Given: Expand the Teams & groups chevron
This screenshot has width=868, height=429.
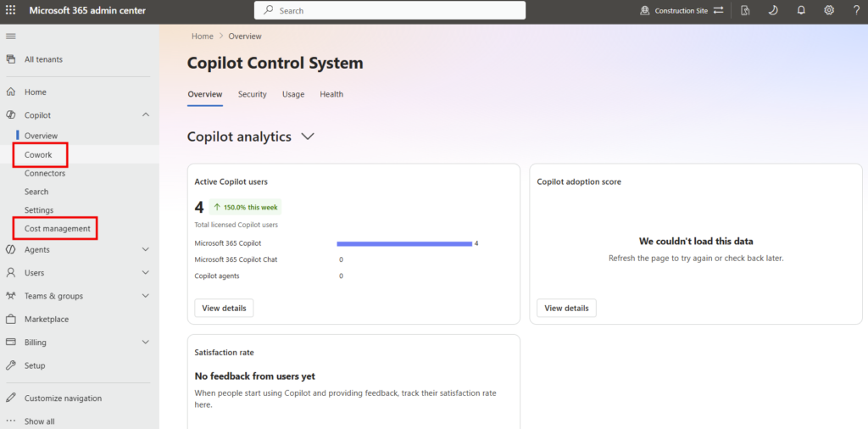Looking at the screenshot, I should pyautogui.click(x=146, y=296).
